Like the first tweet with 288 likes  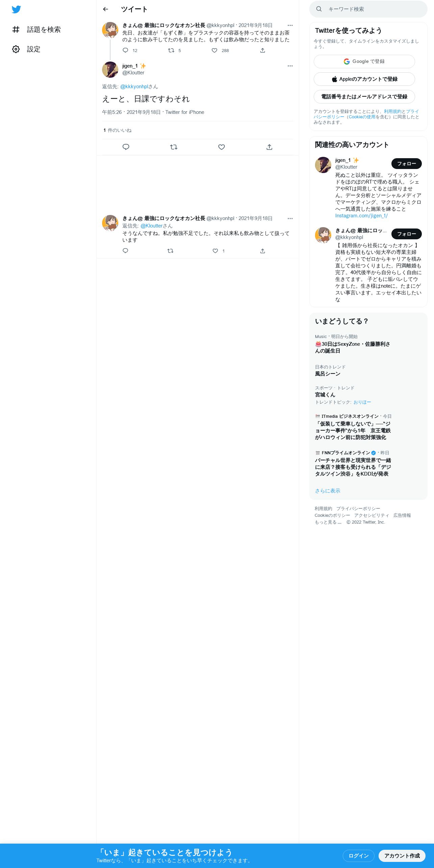coord(214,50)
